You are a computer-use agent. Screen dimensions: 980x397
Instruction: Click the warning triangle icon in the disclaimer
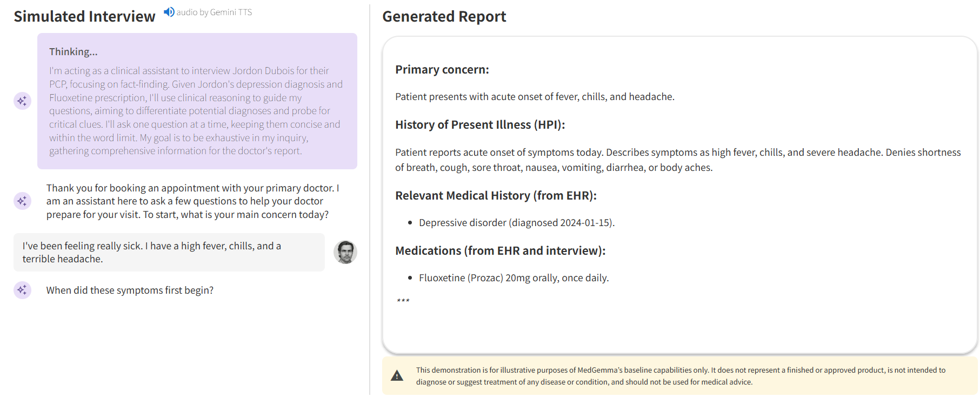point(397,376)
